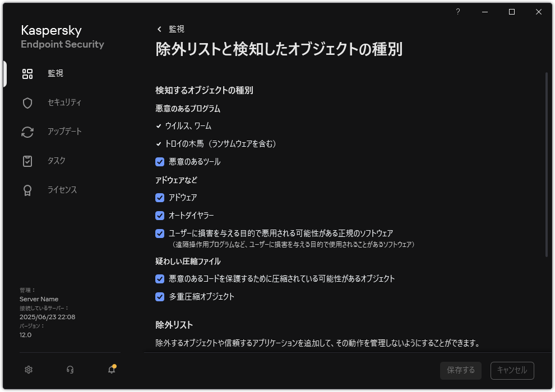Toggle the オートダイヤラー checkbox
The width and height of the screenshot is (555, 392).
coord(160,215)
